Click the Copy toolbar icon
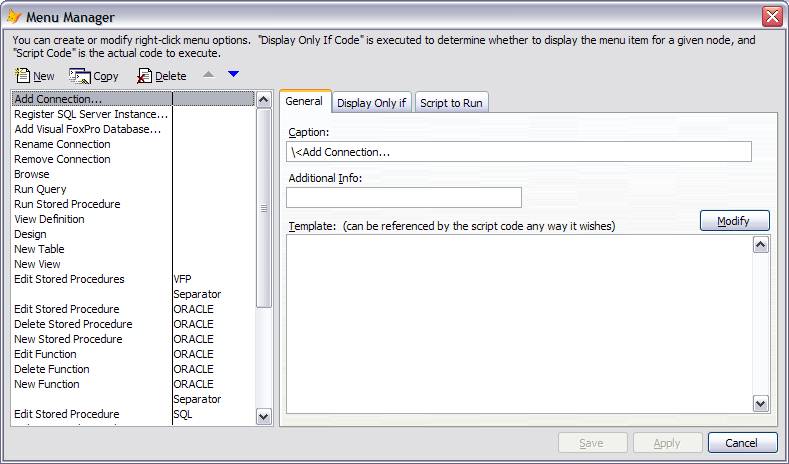This screenshot has width=789, height=464. click(x=80, y=76)
